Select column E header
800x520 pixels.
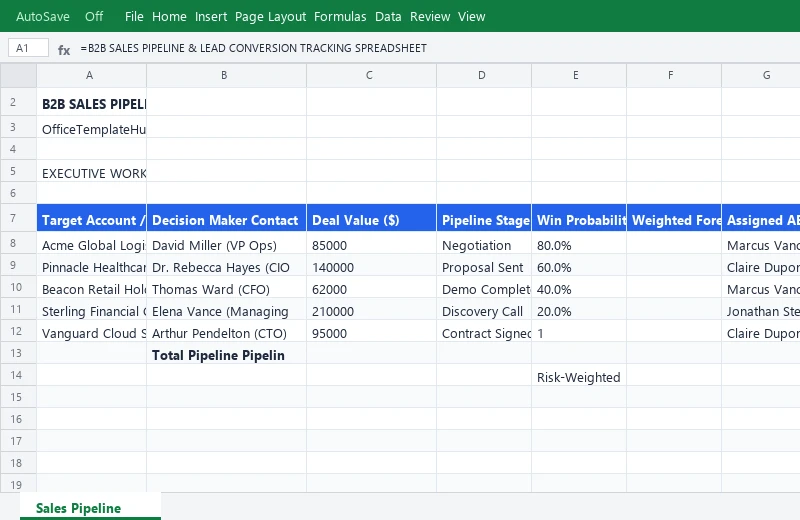tap(579, 76)
